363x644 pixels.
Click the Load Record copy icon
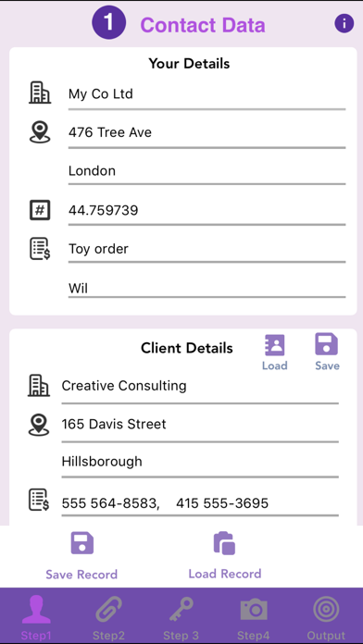(x=224, y=543)
